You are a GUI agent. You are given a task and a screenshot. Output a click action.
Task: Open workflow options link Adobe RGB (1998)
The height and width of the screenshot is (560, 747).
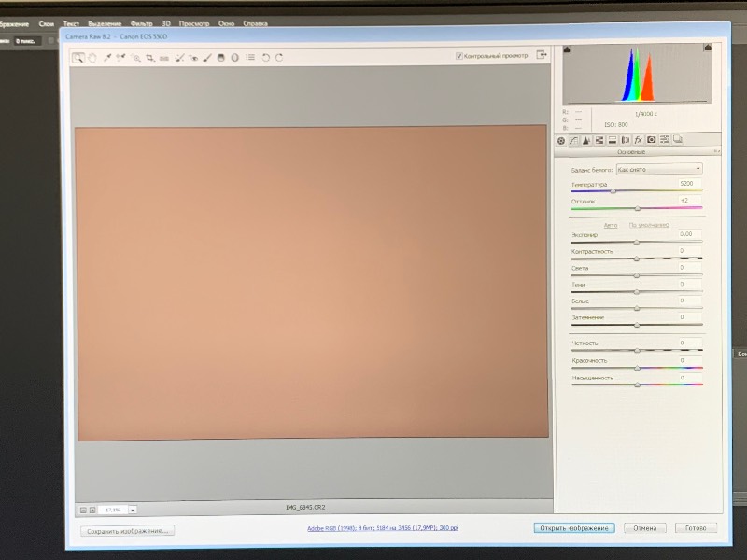383,528
